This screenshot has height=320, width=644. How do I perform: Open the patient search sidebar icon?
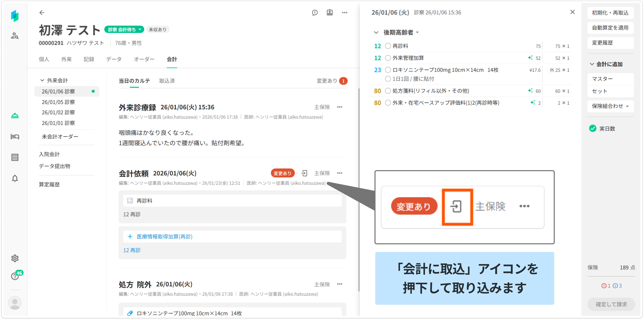15,36
